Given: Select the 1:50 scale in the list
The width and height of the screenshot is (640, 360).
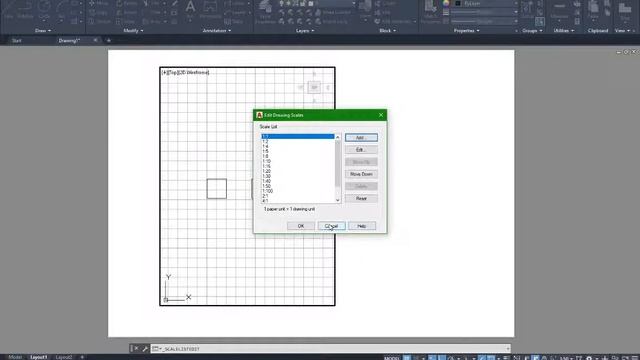Looking at the screenshot, I should [298, 186].
